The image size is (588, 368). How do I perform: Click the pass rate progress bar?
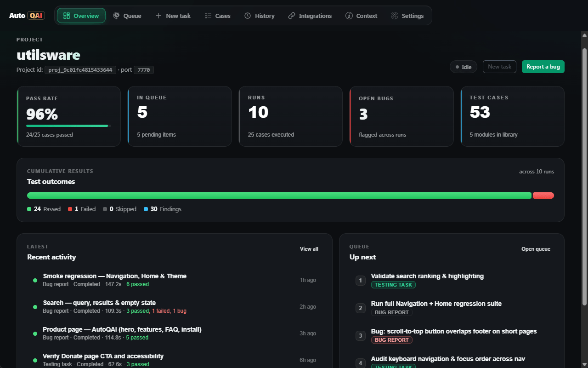[68, 126]
